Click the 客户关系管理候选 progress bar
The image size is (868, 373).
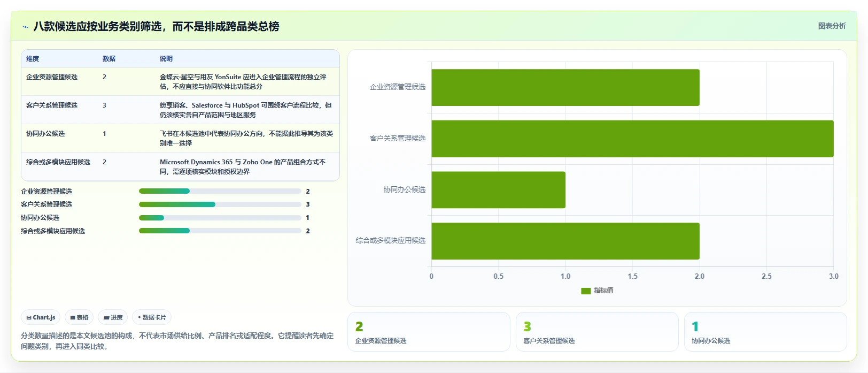[220, 204]
